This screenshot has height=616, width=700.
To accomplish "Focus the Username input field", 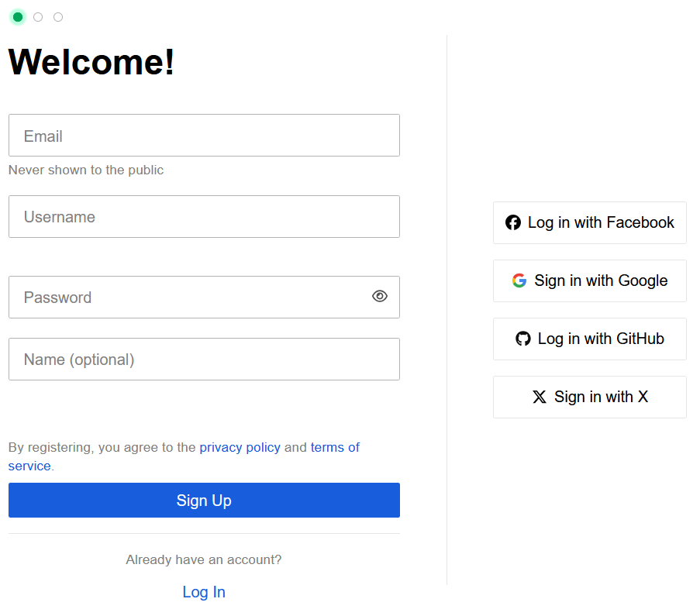I will click(x=204, y=216).
